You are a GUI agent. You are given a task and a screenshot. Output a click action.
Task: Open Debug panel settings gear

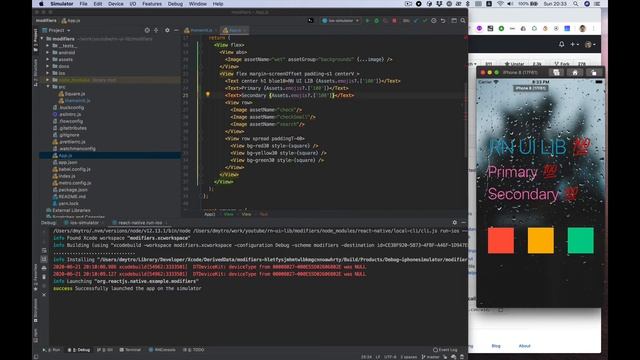pyautogui.click(x=454, y=222)
